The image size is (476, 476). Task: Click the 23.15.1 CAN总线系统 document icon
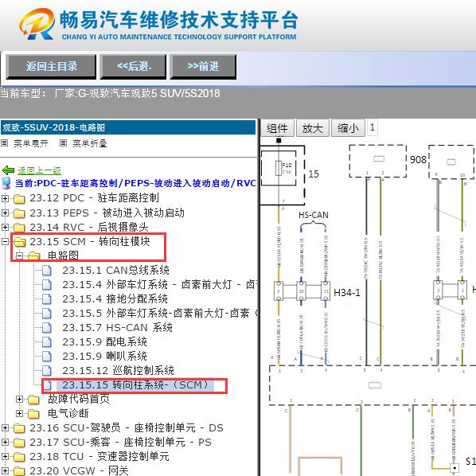click(47, 270)
